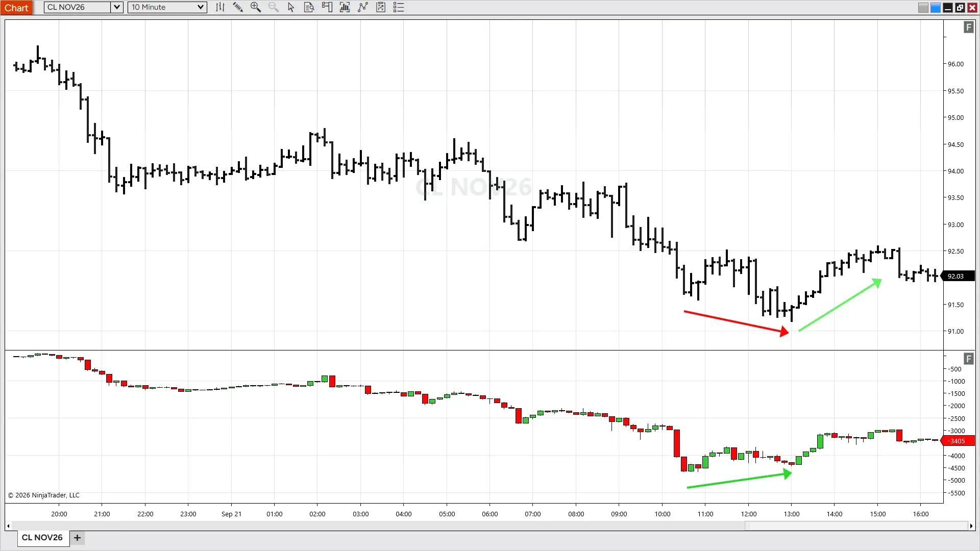Expand the CL NOV26 instrument dropdown arrow
This screenshot has height=551, width=980.
coord(117,7)
